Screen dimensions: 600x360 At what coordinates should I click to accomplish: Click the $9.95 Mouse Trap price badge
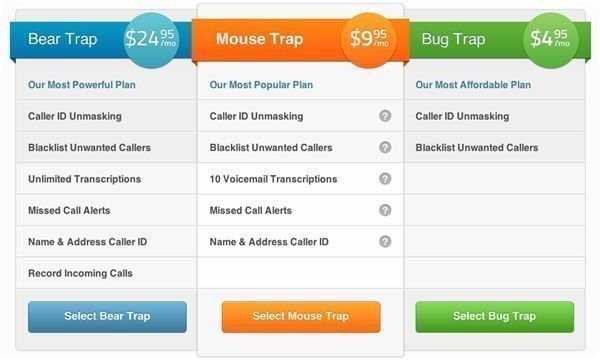tap(368, 40)
